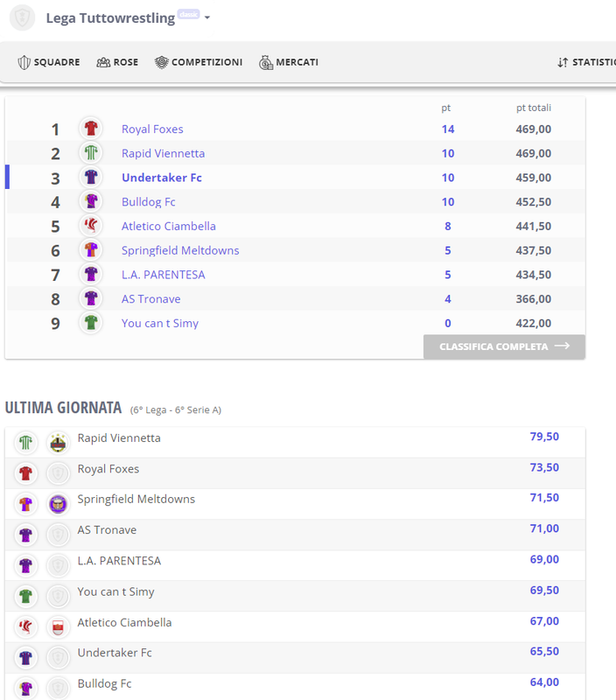Click You can t Simy jersey in Ultima Giornata
This screenshot has height=700, width=616.
(26, 596)
